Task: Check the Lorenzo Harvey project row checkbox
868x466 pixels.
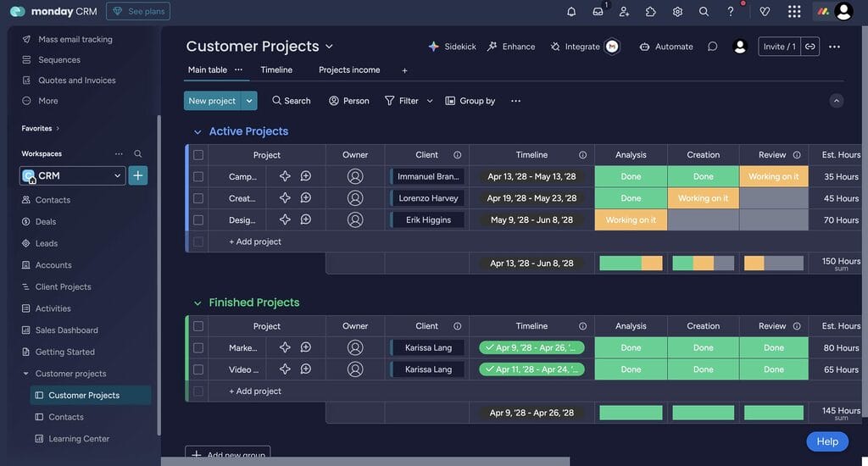Action: [x=198, y=198]
